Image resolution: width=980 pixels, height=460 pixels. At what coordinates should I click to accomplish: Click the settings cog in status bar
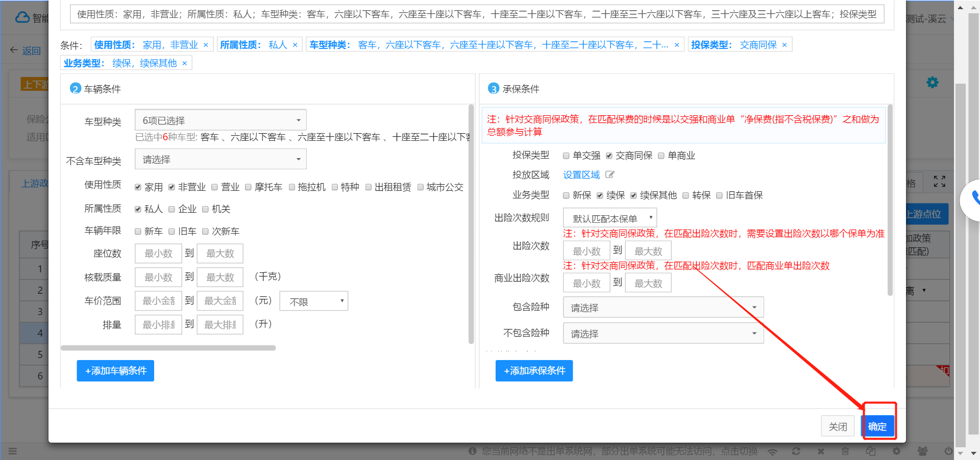896,451
